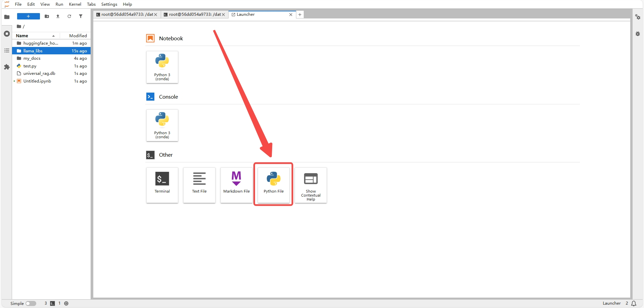Viewport: 644px width, 308px height.
Task: Create a new Text File
Action: (x=199, y=185)
